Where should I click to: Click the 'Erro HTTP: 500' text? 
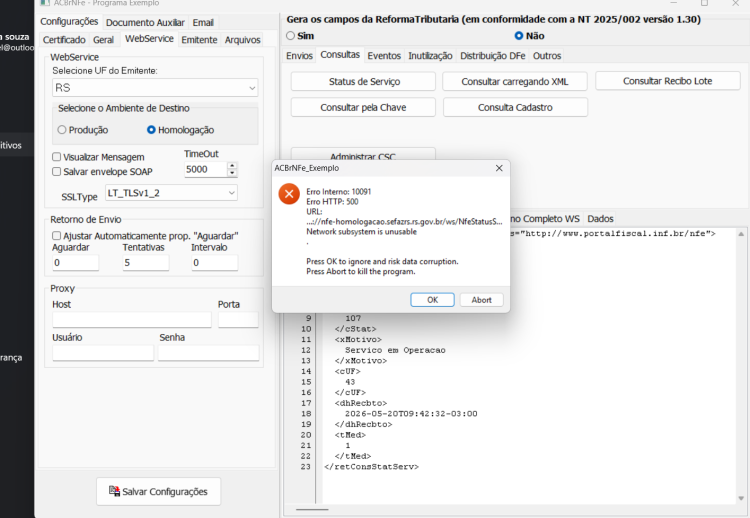click(332, 201)
